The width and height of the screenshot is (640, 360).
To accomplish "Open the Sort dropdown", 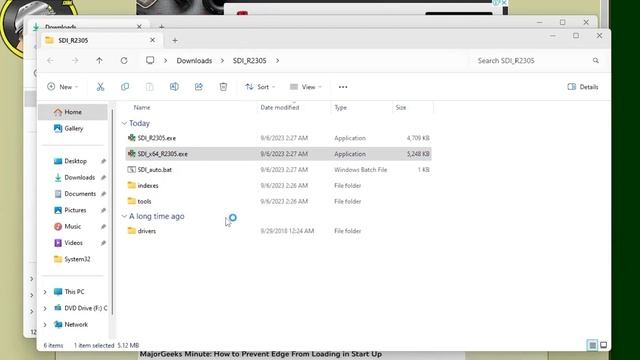I will (x=260, y=87).
